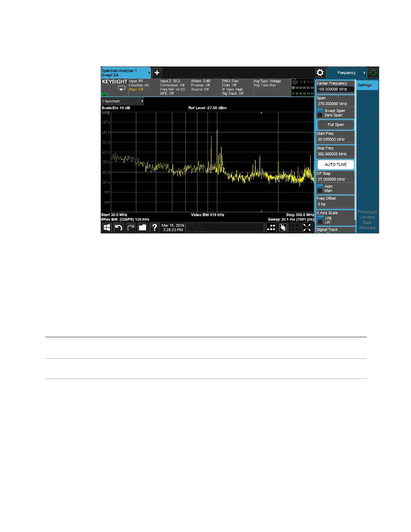
Task: Click the Scale/Div 10 dB label
Action: (116, 108)
